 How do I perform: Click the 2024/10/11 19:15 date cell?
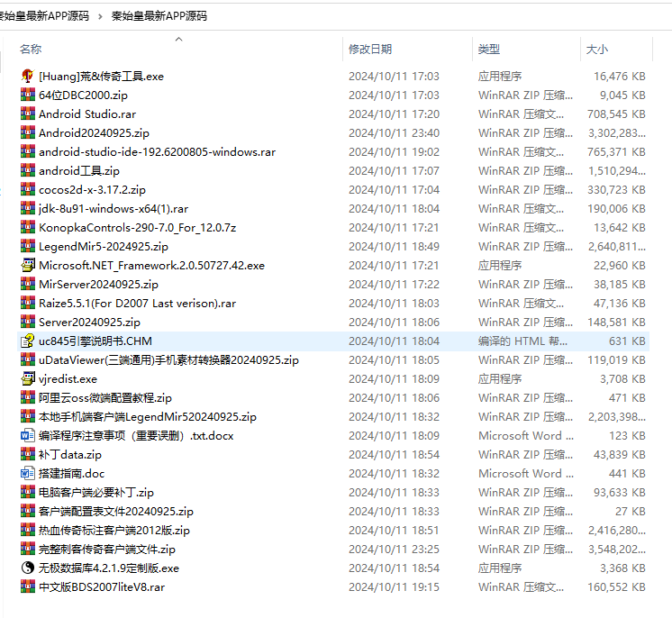[394, 586]
